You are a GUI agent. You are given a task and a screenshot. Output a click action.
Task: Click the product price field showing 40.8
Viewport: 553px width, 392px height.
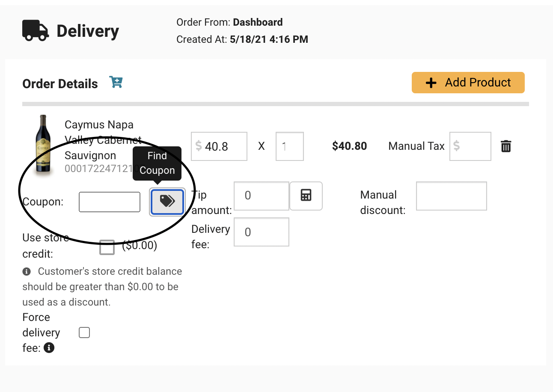219,146
